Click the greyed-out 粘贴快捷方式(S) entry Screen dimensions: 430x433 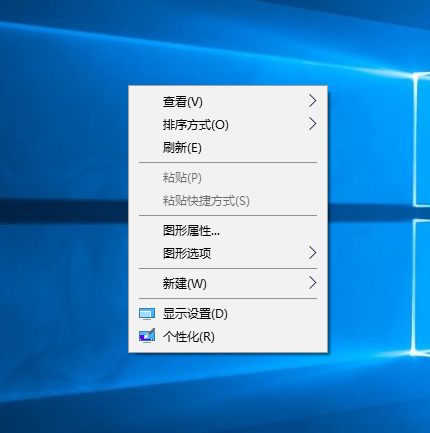pyautogui.click(x=228, y=201)
